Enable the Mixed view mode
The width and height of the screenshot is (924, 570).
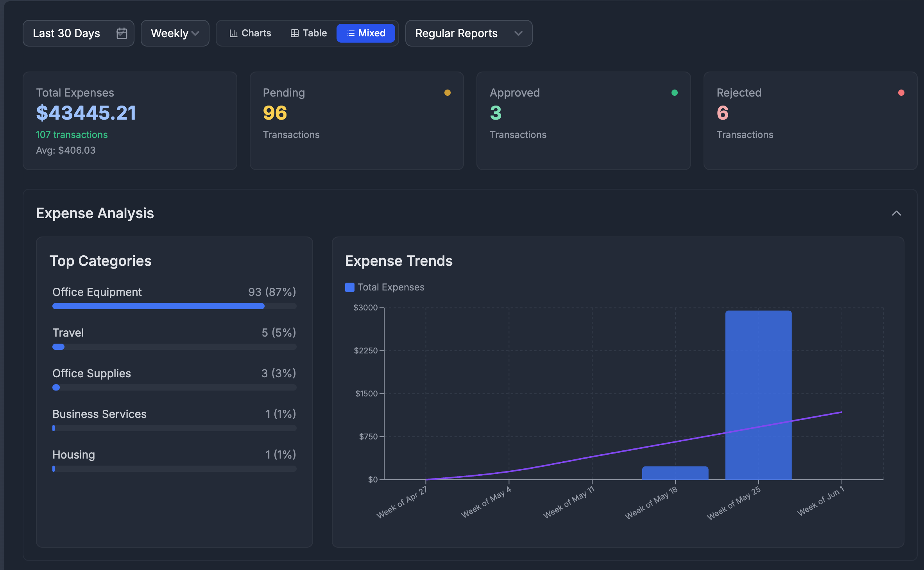pyautogui.click(x=366, y=33)
